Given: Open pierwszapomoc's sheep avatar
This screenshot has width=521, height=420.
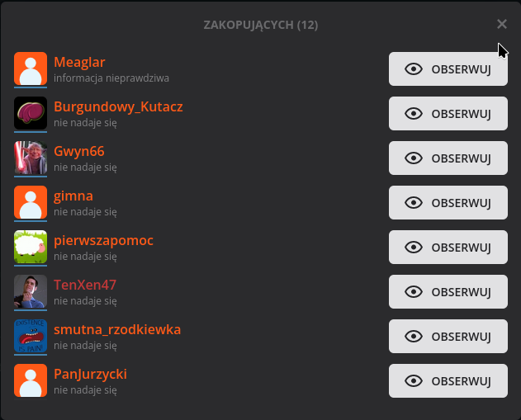Looking at the screenshot, I should point(31,247).
